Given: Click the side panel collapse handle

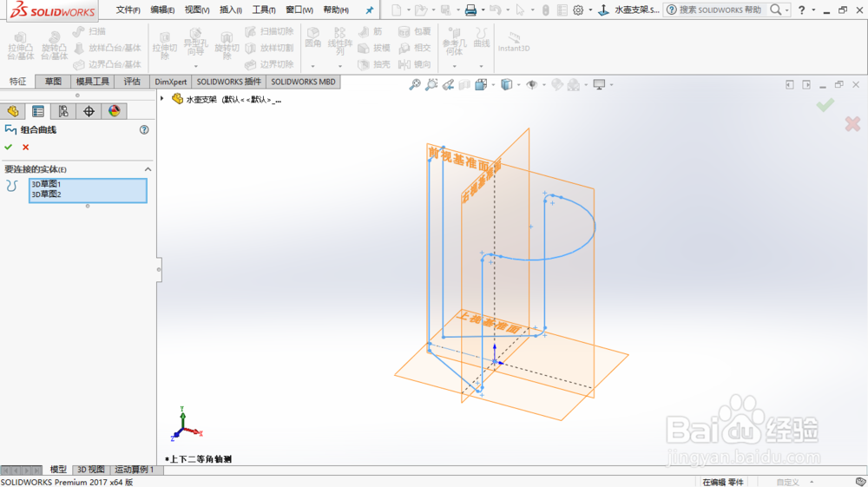Looking at the screenshot, I should pos(159,269).
